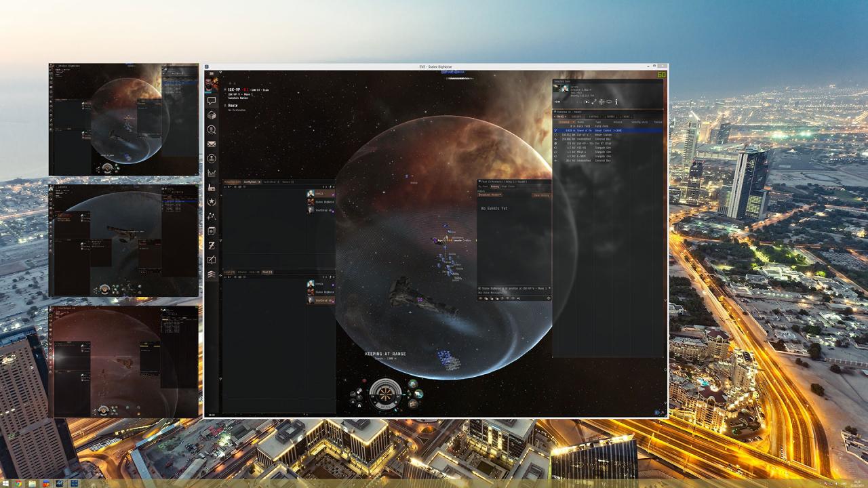Image resolution: width=868 pixels, height=488 pixels.
Task: Open the Corp tab in the lower chat window
Action: click(x=255, y=272)
